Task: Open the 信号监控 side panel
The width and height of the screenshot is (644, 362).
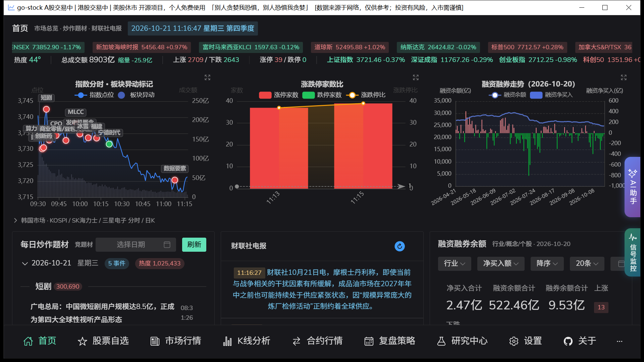Action: click(x=633, y=252)
